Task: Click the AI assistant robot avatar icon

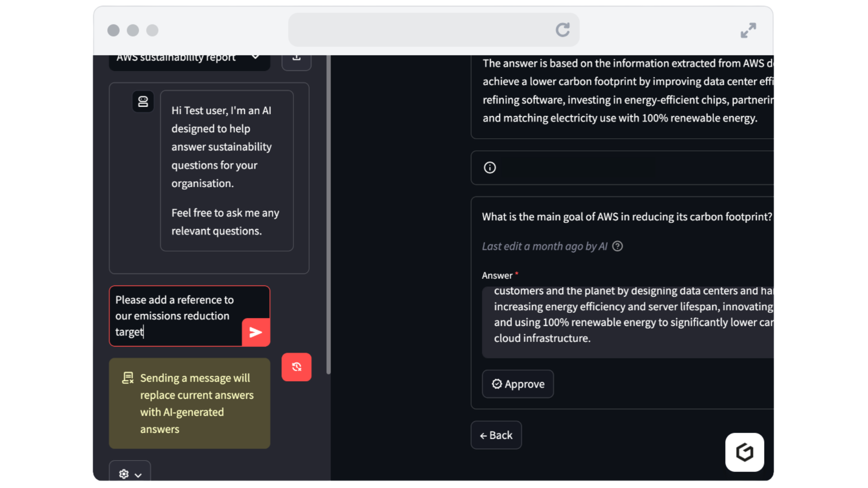Action: tap(143, 101)
